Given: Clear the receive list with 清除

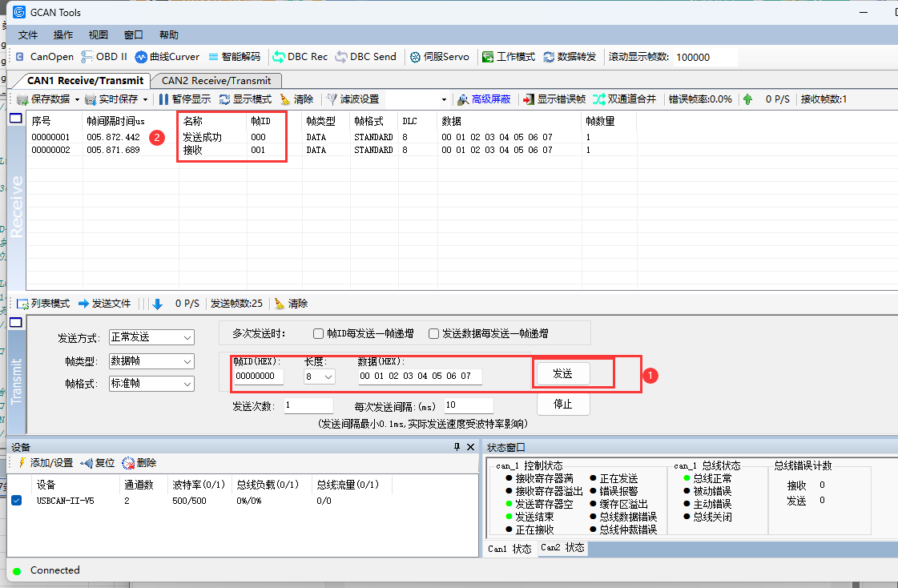Looking at the screenshot, I should pos(296,99).
